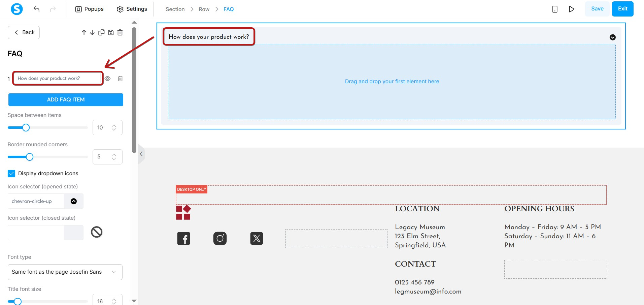Click the Systeme logo icon
Image resolution: width=644 pixels, height=305 pixels.
[x=17, y=9]
